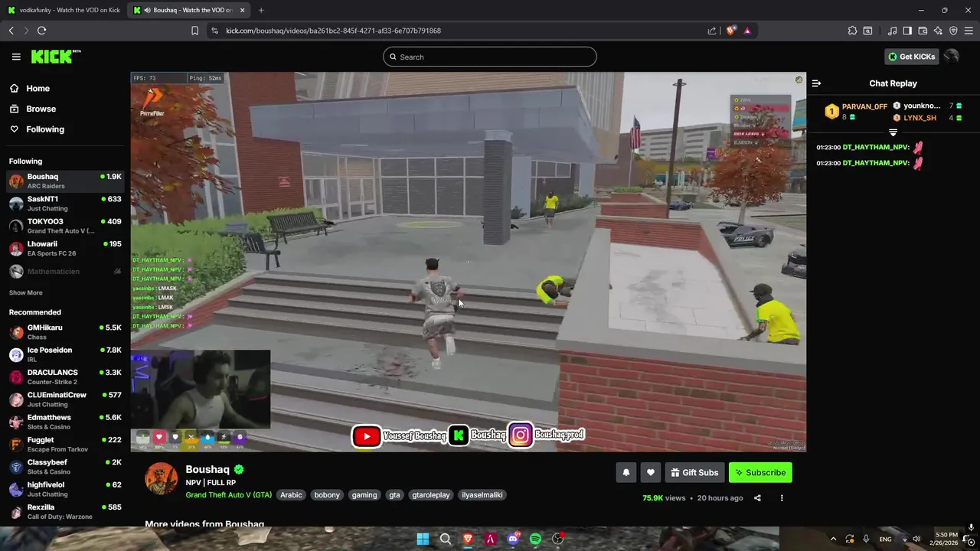The width and height of the screenshot is (980, 551).
Task: Expand Following list with Show More
Action: [25, 293]
